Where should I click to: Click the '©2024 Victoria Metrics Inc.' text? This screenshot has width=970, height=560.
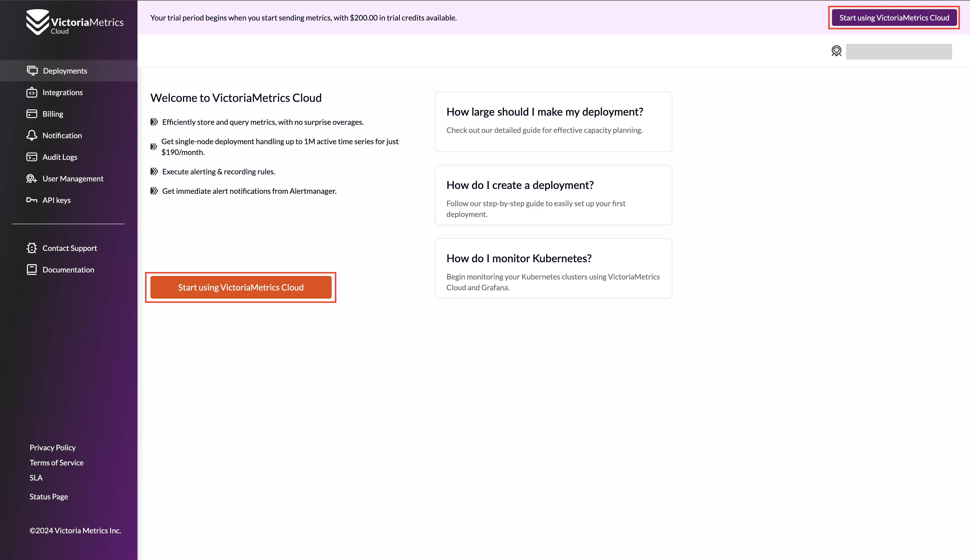pyautogui.click(x=75, y=530)
